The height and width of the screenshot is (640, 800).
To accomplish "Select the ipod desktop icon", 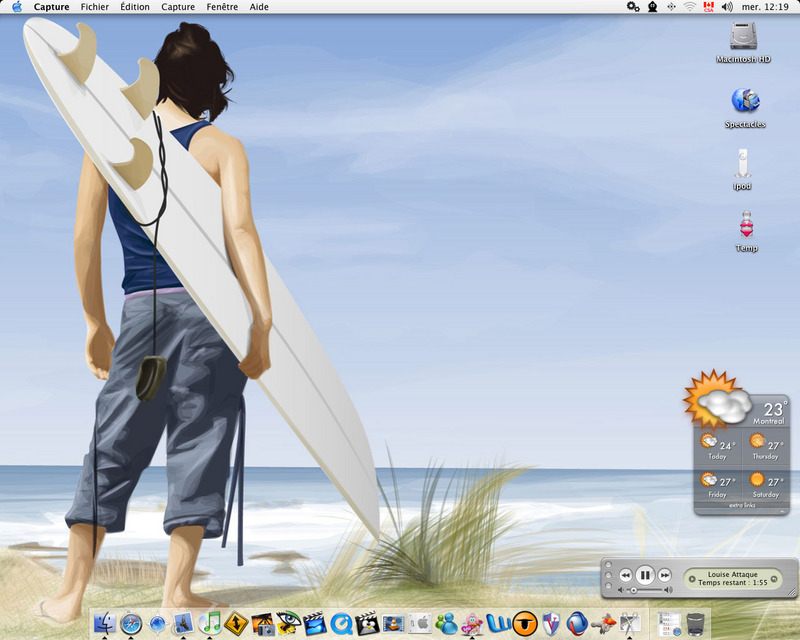I will [x=742, y=169].
